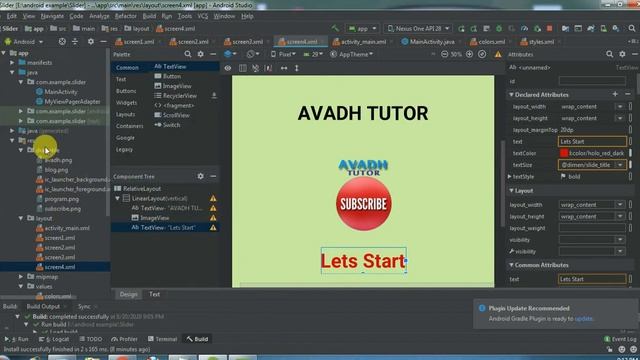The image size is (640, 360).
Task: Switch to the Text editor tab
Action: point(154,294)
